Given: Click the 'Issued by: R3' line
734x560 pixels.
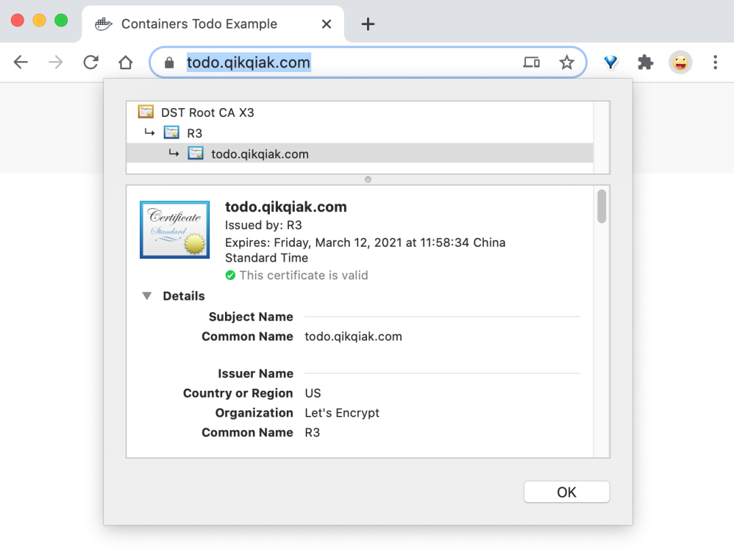Looking at the screenshot, I should (264, 225).
